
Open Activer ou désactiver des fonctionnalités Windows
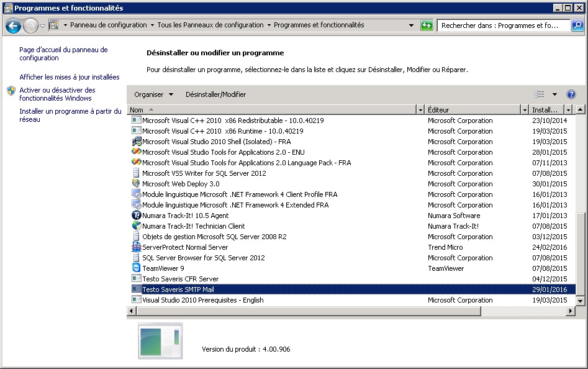point(57,94)
